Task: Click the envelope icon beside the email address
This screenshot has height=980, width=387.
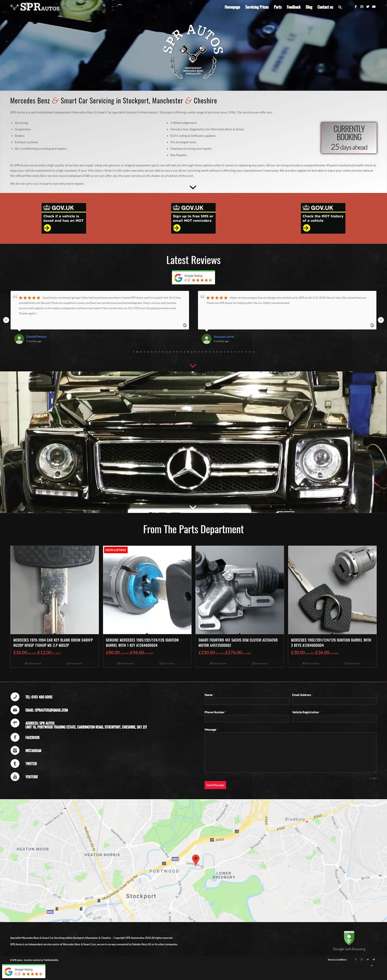Action: 15,710
